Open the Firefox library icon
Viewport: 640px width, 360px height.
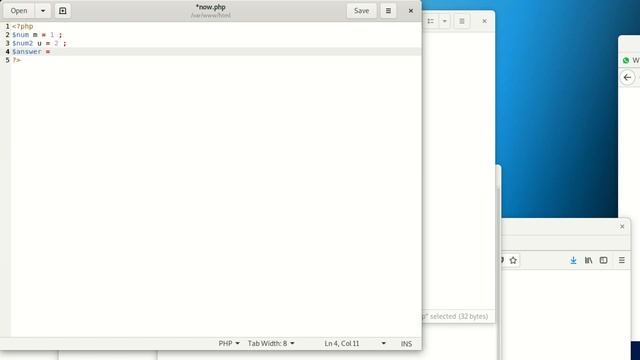[x=588, y=260]
